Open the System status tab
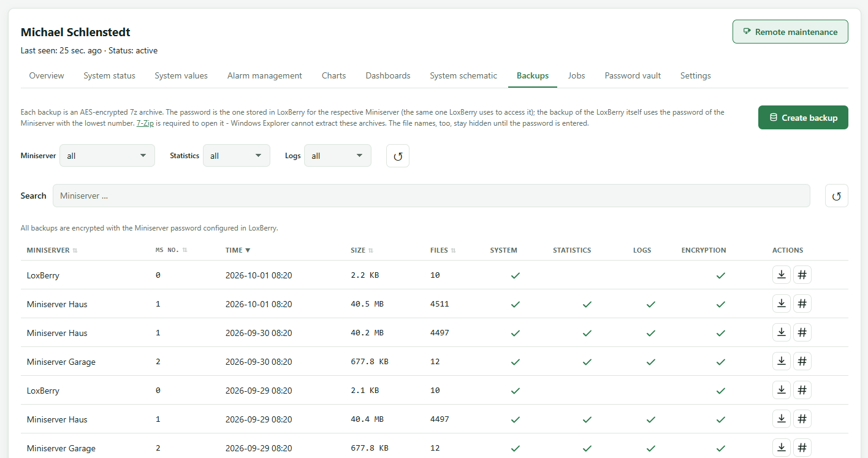 pos(109,75)
